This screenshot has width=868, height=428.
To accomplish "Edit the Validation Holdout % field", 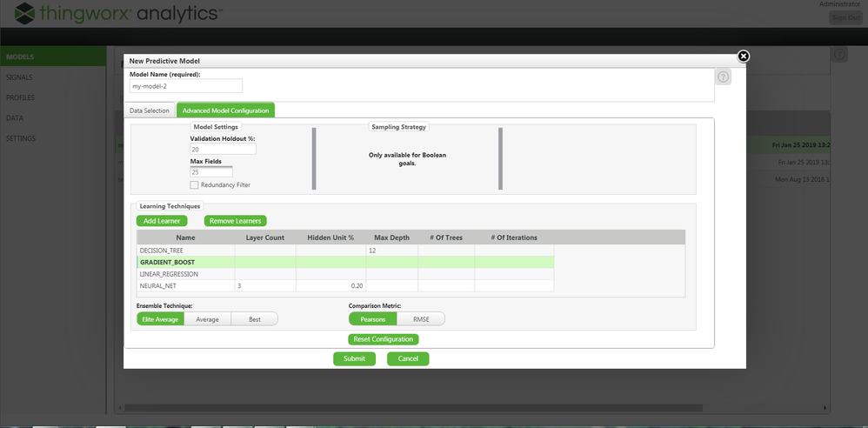I will click(223, 150).
